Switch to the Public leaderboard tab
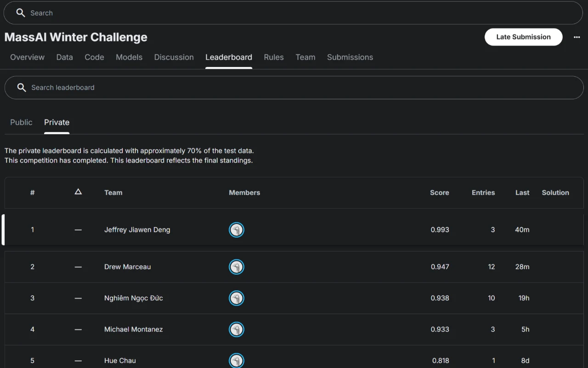This screenshot has height=368, width=588. click(21, 122)
